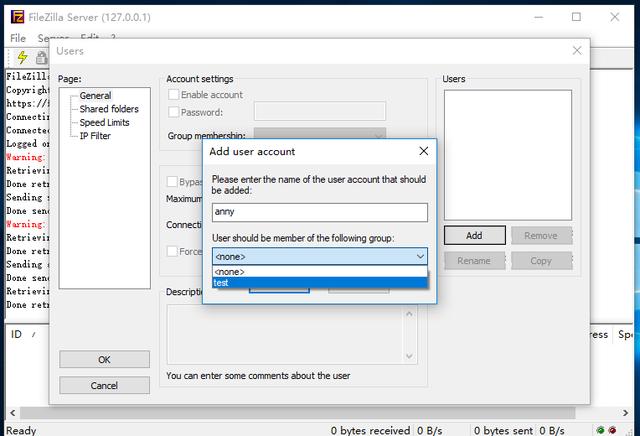Close the Users dialog window
The height and width of the screenshot is (436, 640).
577,51
